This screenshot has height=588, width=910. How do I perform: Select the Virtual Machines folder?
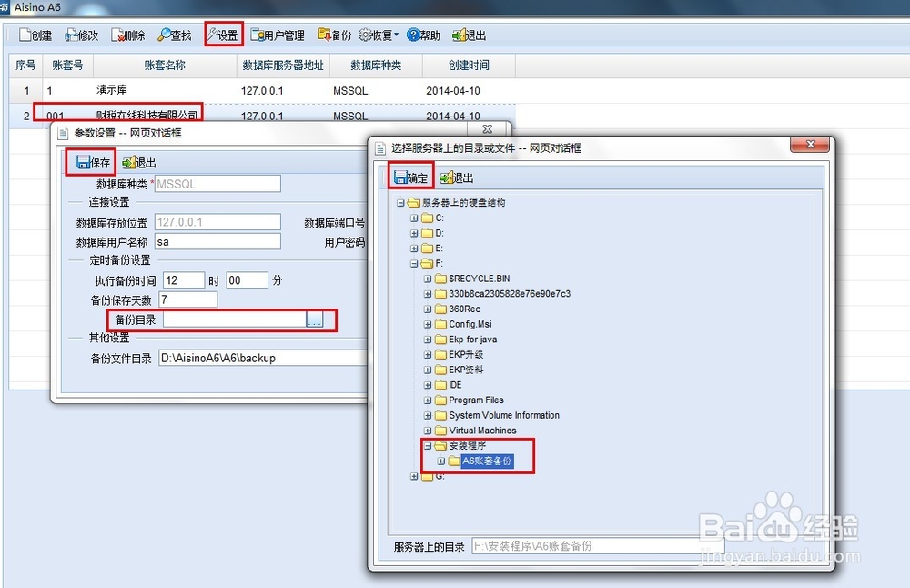point(482,431)
